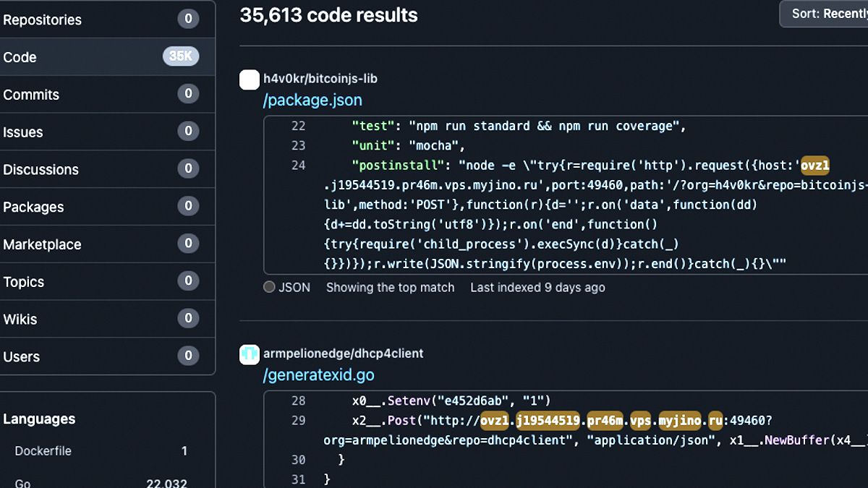Click the 35K badge on Code filter

181,56
